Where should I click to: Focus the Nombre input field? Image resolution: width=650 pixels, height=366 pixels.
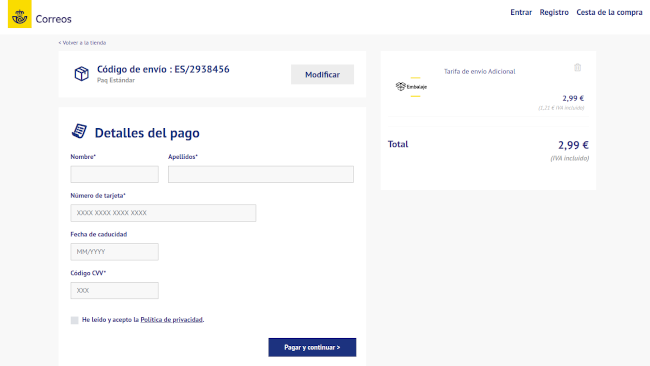pyautogui.click(x=114, y=175)
